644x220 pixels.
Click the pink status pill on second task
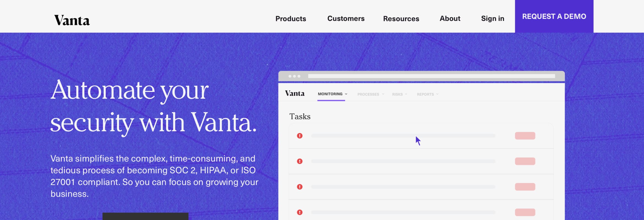pyautogui.click(x=525, y=161)
